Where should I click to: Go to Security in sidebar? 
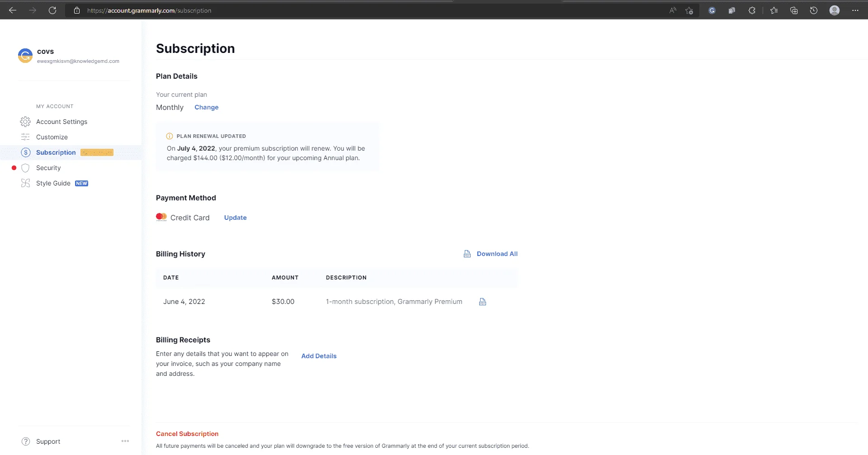click(48, 168)
